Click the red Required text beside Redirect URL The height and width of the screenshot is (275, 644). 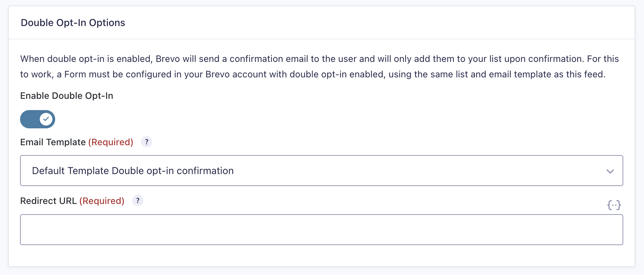coord(102,201)
